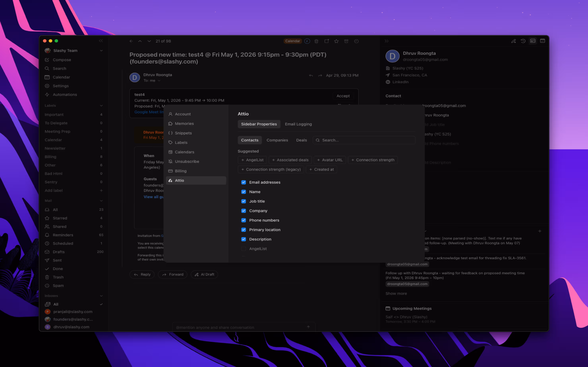Click the Forward button below the email

pyautogui.click(x=172, y=274)
